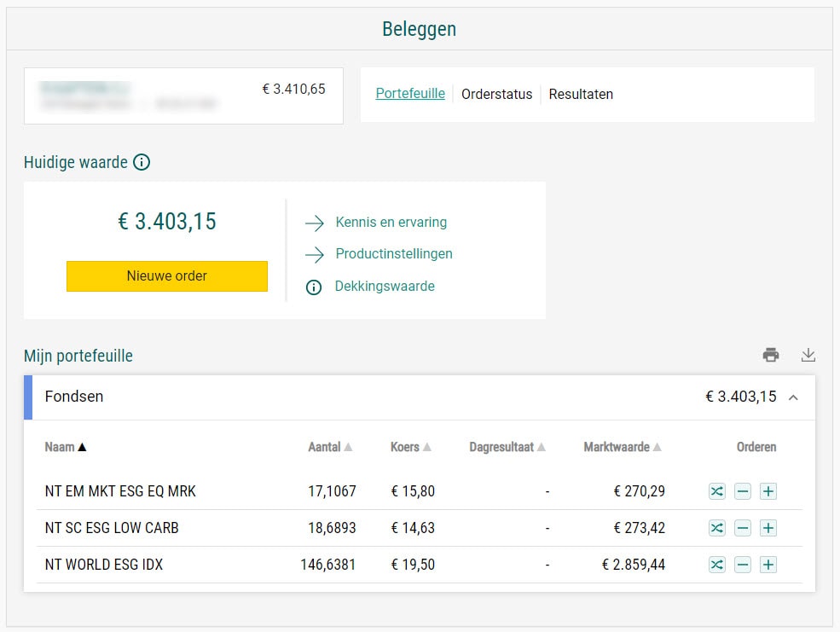Click the Nieuwe order button
The image size is (840, 632).
click(x=167, y=276)
